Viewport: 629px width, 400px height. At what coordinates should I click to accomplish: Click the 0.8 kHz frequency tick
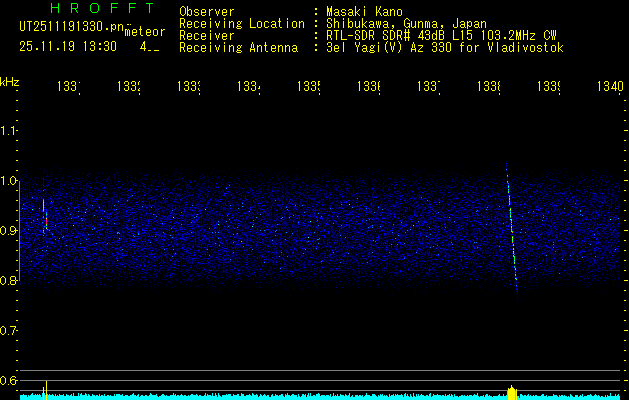coord(9,281)
